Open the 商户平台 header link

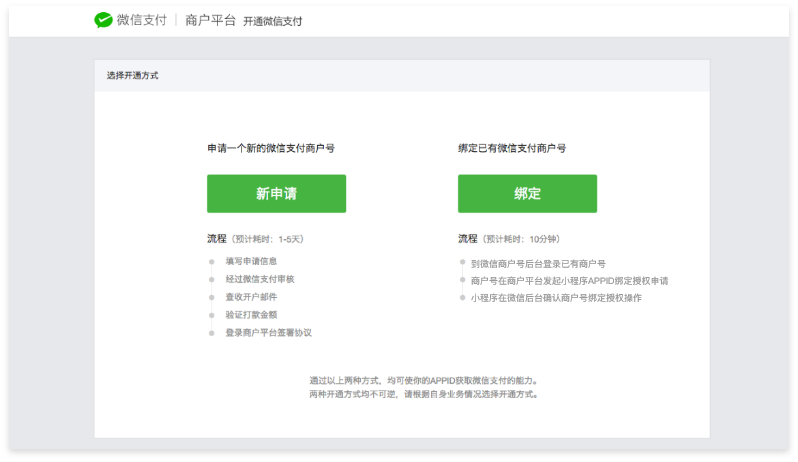point(210,20)
